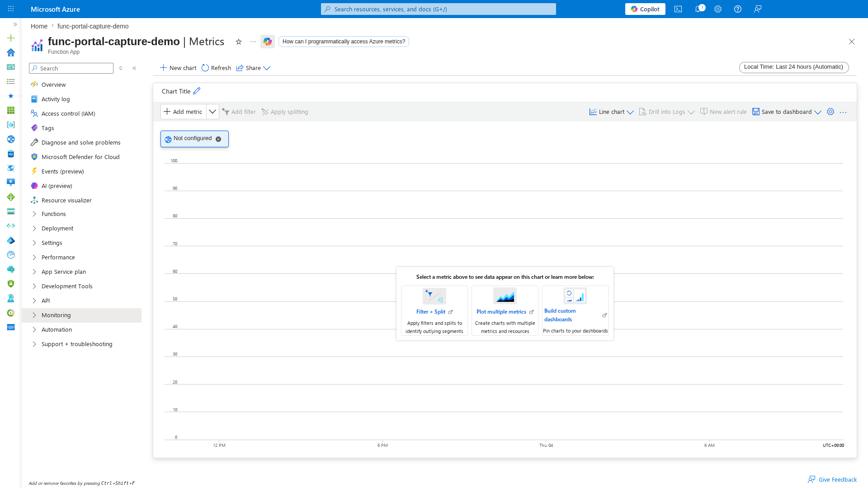
Task: Focus the resource menu Search field
Action: (71, 68)
